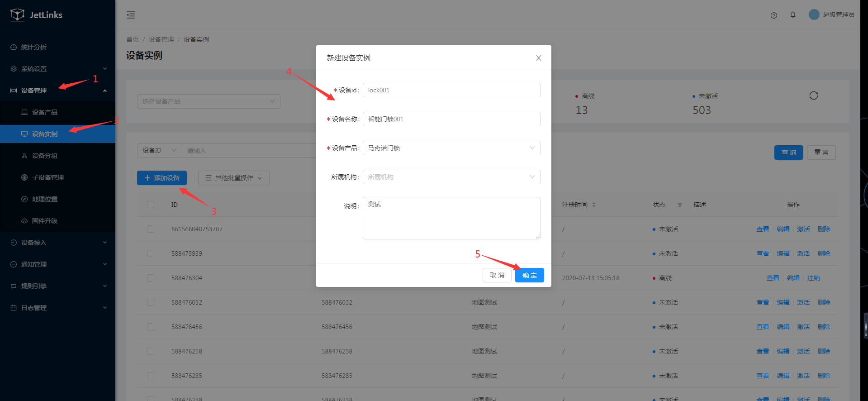Viewport: 868px width, 401px height.
Task: Open the notifications bell icon
Action: pos(792,15)
